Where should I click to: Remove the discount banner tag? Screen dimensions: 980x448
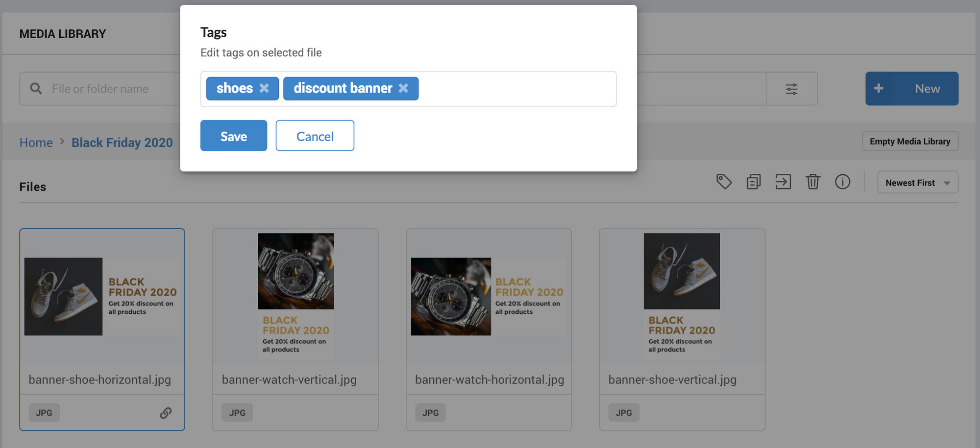click(403, 89)
